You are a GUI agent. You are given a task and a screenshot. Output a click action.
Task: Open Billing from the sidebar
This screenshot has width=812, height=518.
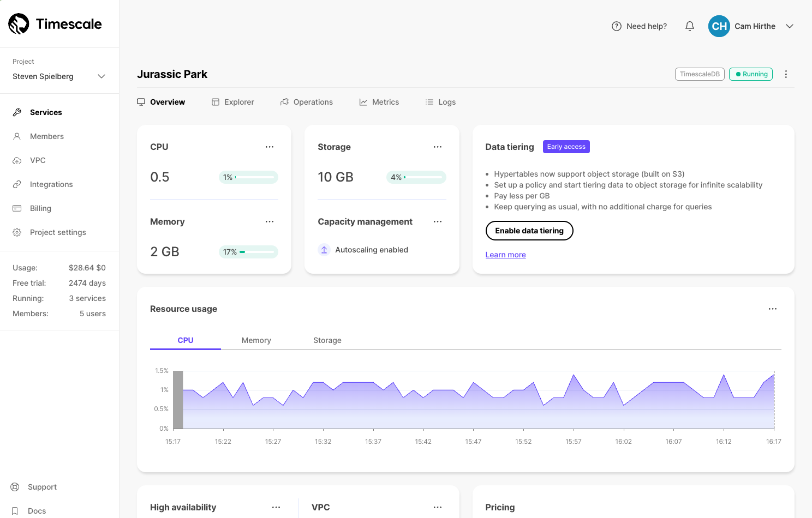click(40, 208)
